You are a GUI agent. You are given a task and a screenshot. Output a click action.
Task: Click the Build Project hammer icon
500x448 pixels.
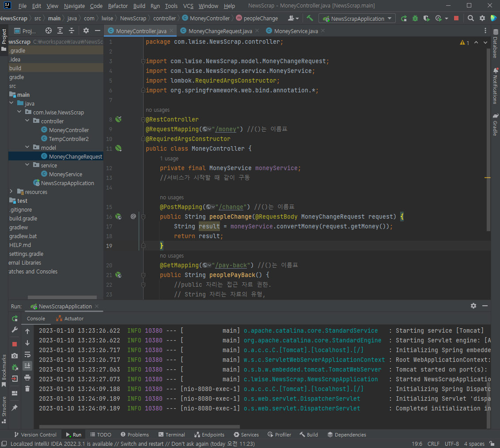pyautogui.click(x=310, y=19)
